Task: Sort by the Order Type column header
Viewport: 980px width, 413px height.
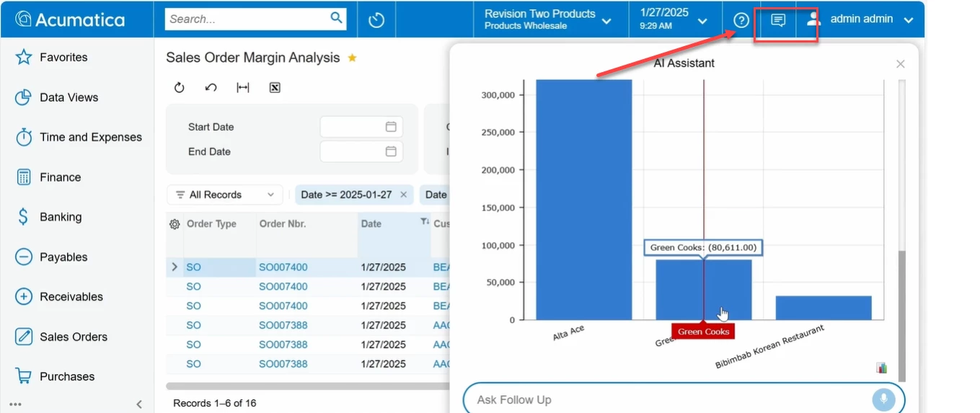Action: [211, 224]
